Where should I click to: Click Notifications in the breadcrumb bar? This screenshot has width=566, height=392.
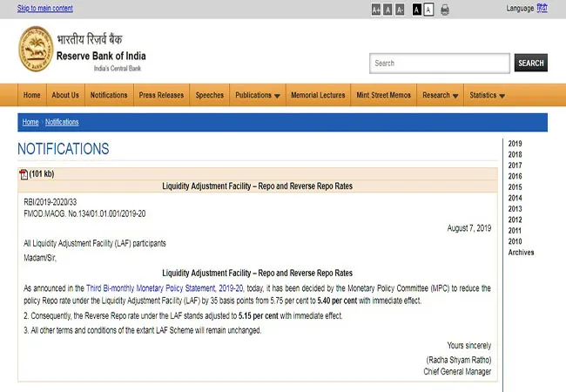tap(62, 122)
